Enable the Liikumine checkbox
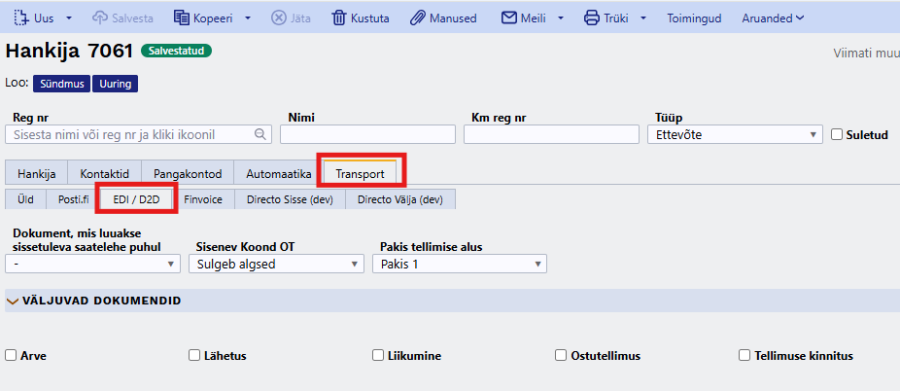900x391 pixels. coord(378,355)
